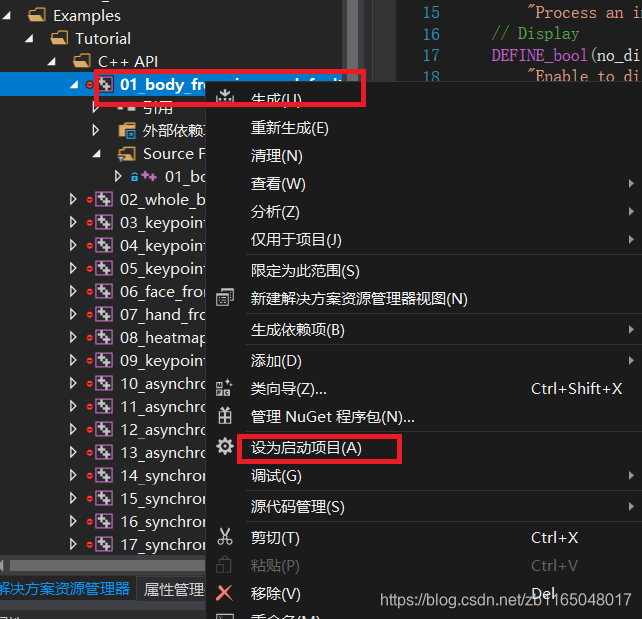Click the "// Display" comment on line 16
This screenshot has width=642, height=619.
coord(536,33)
